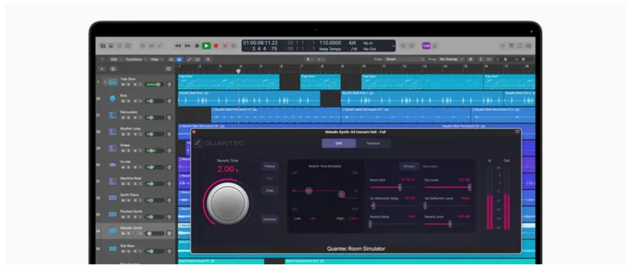The height and width of the screenshot is (269, 644).
Task: Open the Loop Browser
Action: pos(520,46)
